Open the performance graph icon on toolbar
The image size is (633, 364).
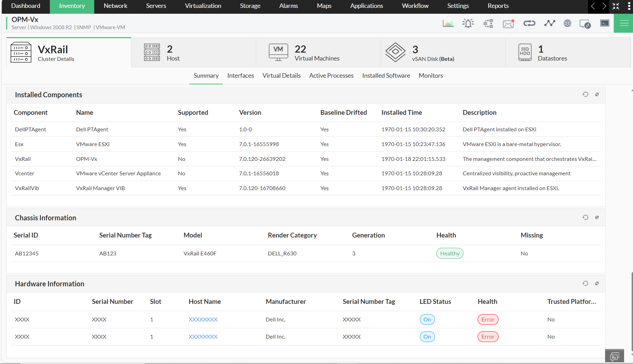(448, 23)
